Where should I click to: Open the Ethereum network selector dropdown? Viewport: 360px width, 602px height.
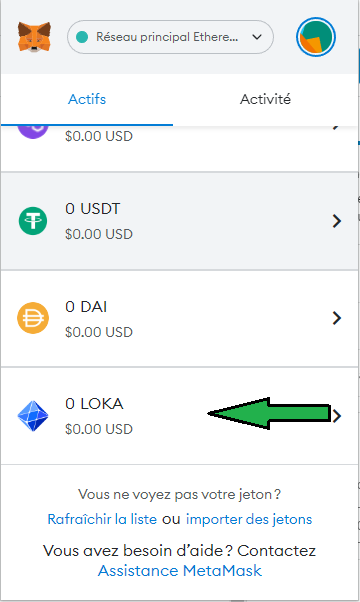point(170,37)
